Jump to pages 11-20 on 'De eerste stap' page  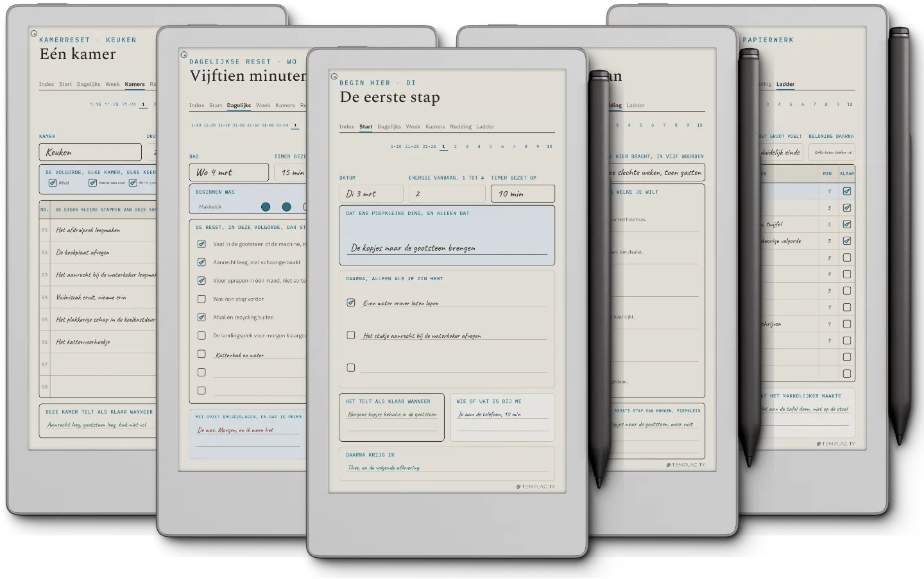[412, 147]
